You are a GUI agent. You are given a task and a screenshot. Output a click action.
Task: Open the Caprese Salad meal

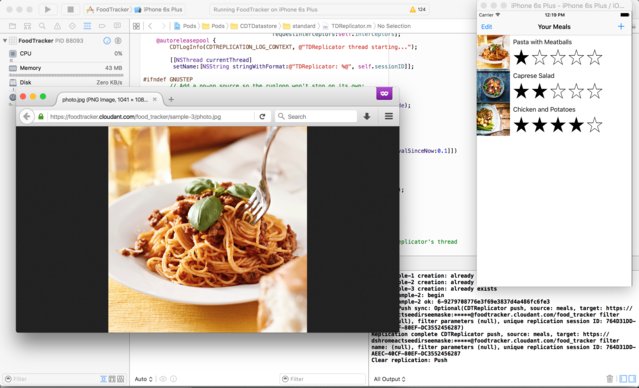tap(554, 86)
